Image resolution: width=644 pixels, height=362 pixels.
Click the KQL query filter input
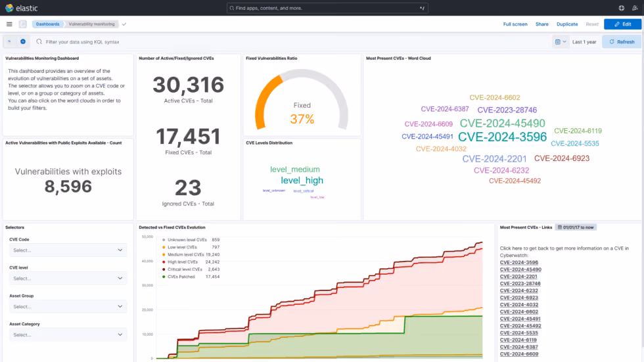[292, 42]
